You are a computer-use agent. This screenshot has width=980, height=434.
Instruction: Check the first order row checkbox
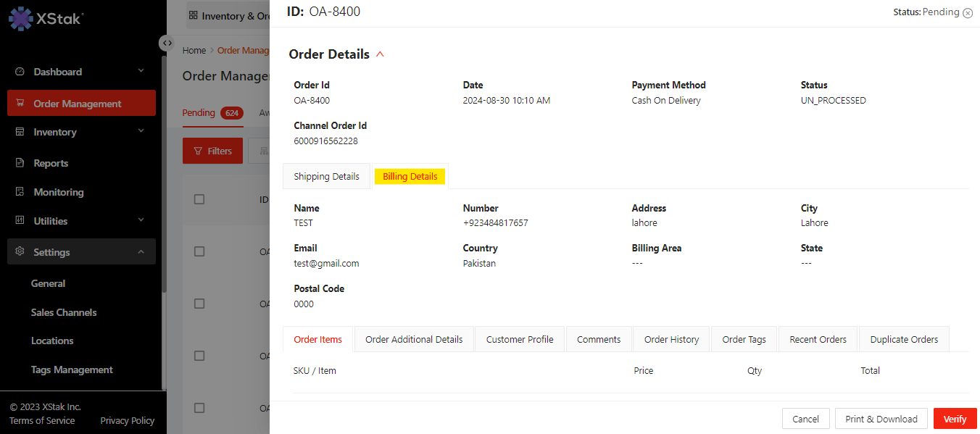[199, 251]
